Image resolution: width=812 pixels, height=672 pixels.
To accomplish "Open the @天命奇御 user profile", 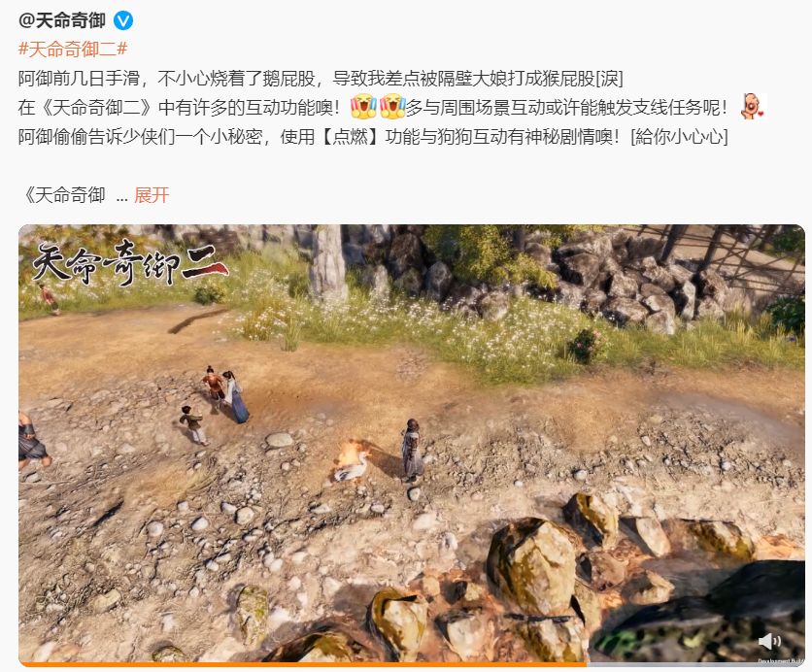I will point(61,20).
